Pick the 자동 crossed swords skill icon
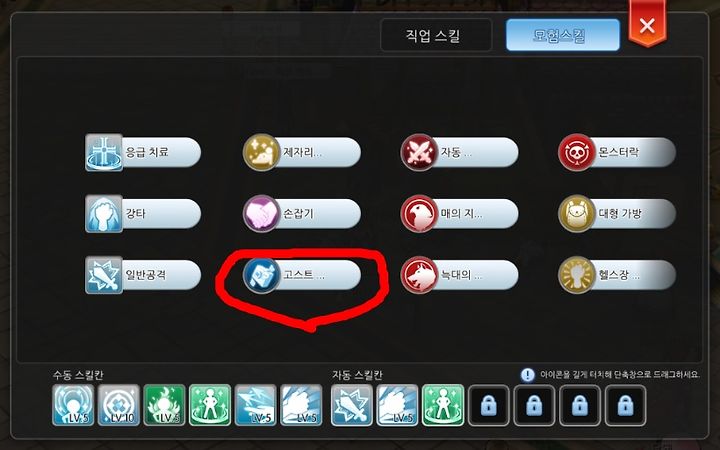The image size is (720, 450). pos(419,152)
